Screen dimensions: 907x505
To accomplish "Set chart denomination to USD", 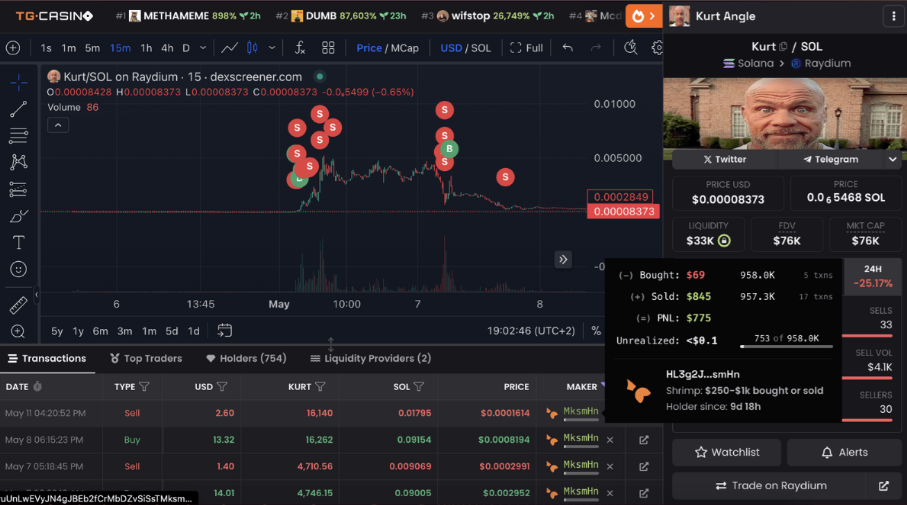I will point(451,48).
